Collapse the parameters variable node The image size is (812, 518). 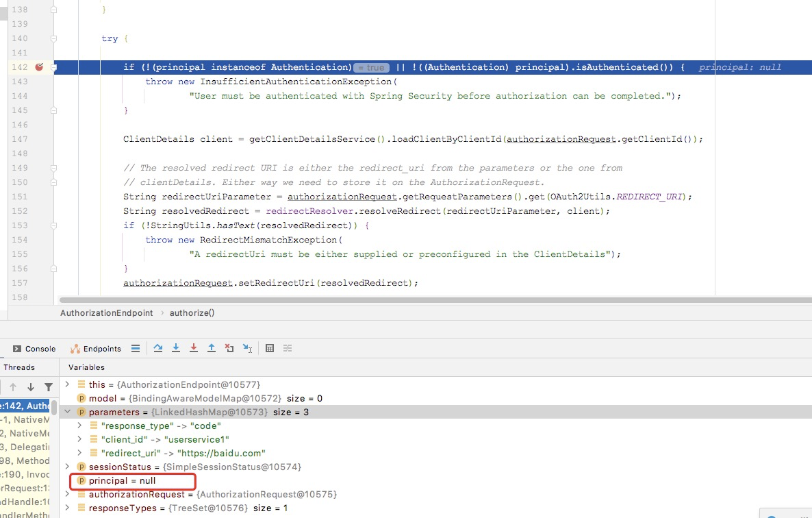coord(66,412)
